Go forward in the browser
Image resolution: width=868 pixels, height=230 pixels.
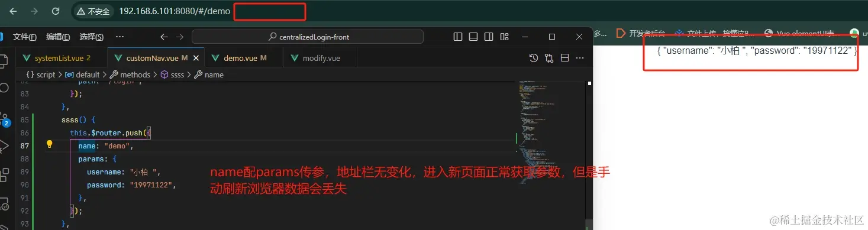pos(34,11)
